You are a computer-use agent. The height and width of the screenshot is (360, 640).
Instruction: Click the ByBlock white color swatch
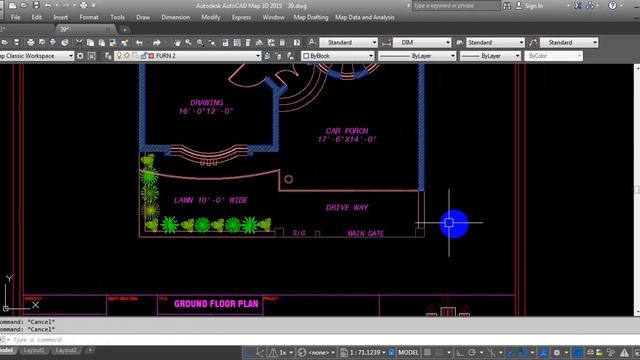pos(306,56)
